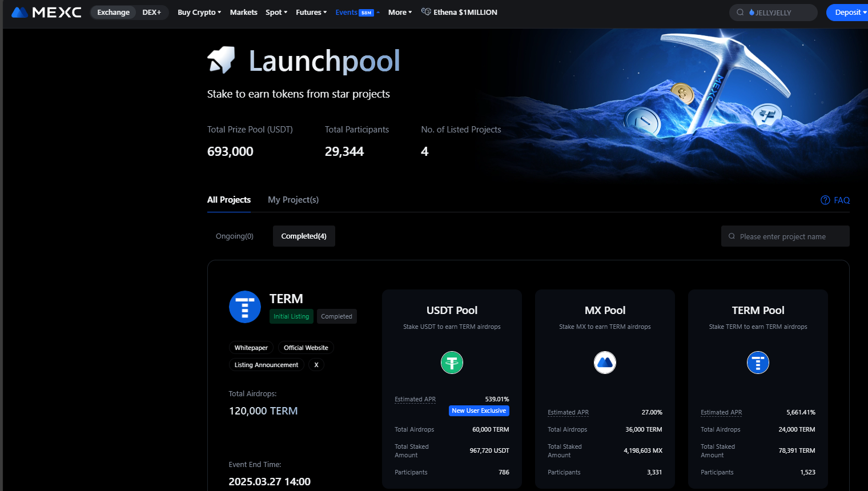
Task: Switch to DEX+ mode
Action: click(x=152, y=13)
